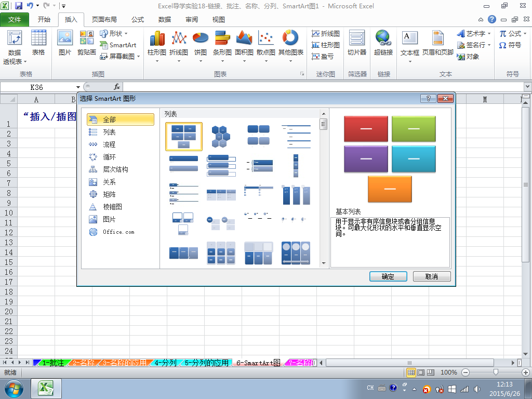The image size is (532, 399).
Task: Switch to the 审阅 Review tab
Action: pos(192,20)
